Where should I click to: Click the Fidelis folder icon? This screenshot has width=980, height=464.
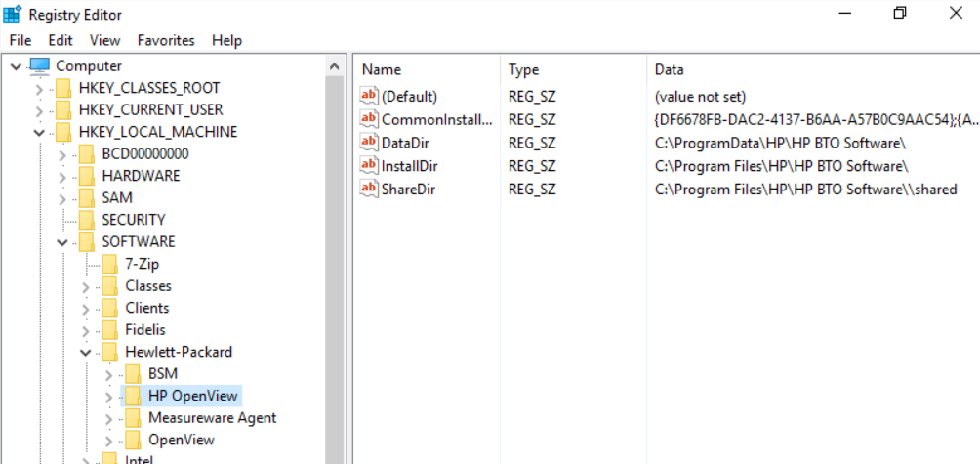pos(109,329)
